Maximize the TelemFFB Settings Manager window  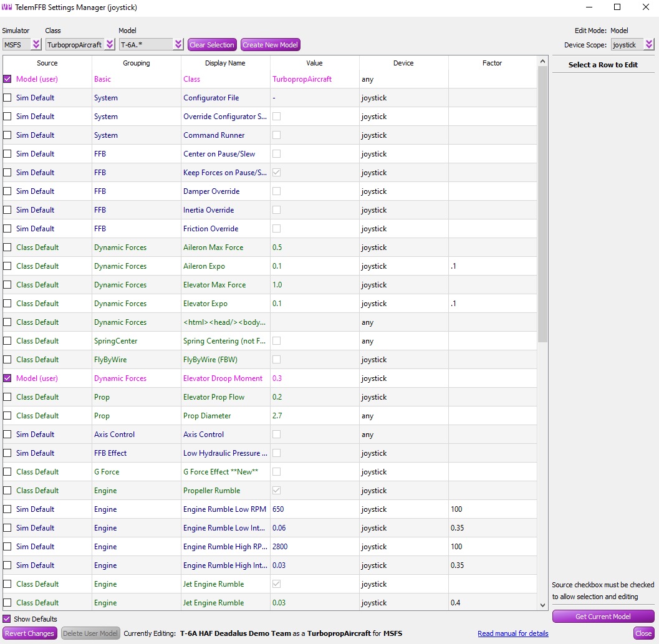click(x=617, y=7)
